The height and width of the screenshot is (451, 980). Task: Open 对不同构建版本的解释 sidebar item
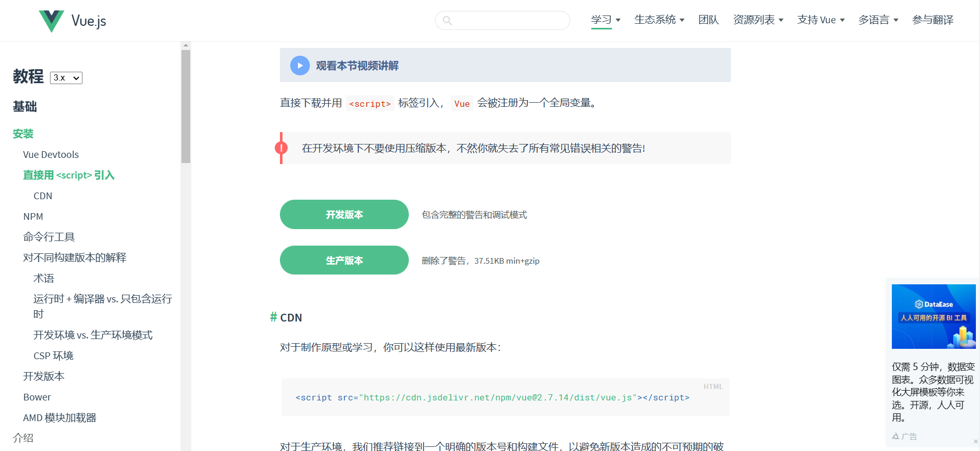(75, 257)
